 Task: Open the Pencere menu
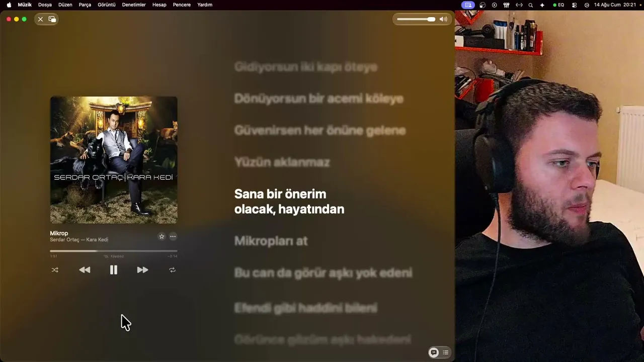coord(182,5)
